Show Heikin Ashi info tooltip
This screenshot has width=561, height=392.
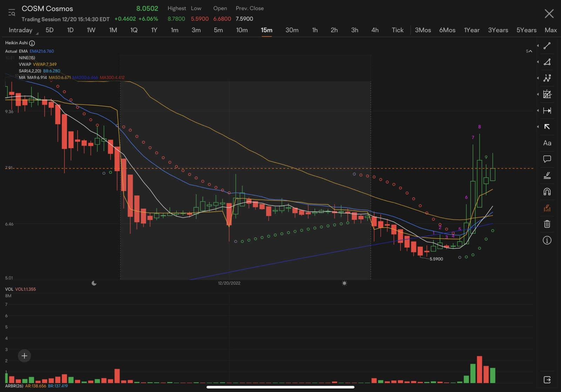pyautogui.click(x=32, y=43)
